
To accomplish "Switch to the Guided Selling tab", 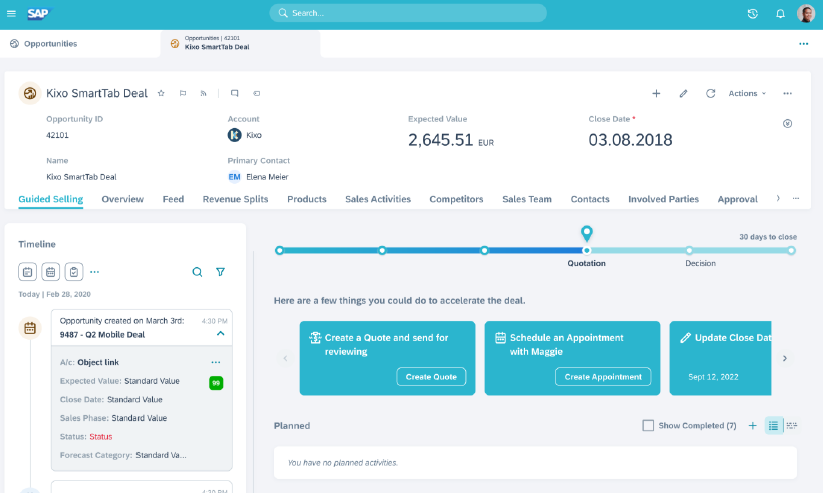I will (x=51, y=199).
